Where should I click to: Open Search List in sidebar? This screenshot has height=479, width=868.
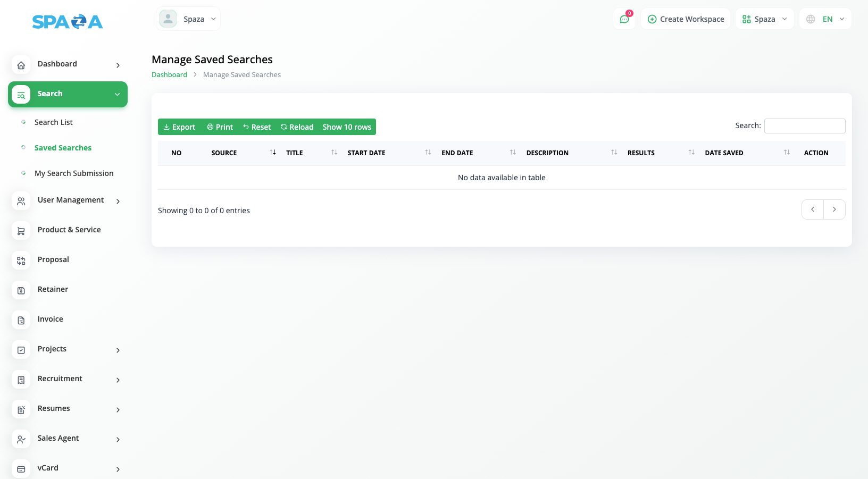click(54, 122)
